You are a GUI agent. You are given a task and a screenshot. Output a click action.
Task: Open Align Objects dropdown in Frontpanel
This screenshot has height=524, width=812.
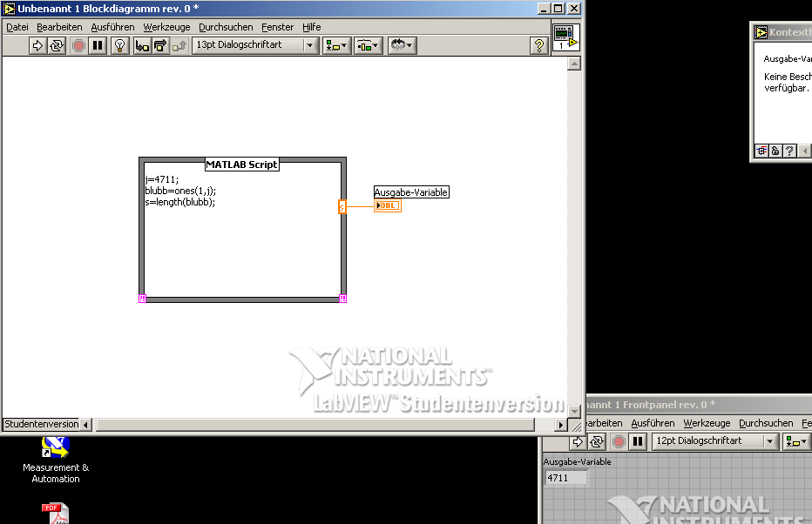[796, 442]
